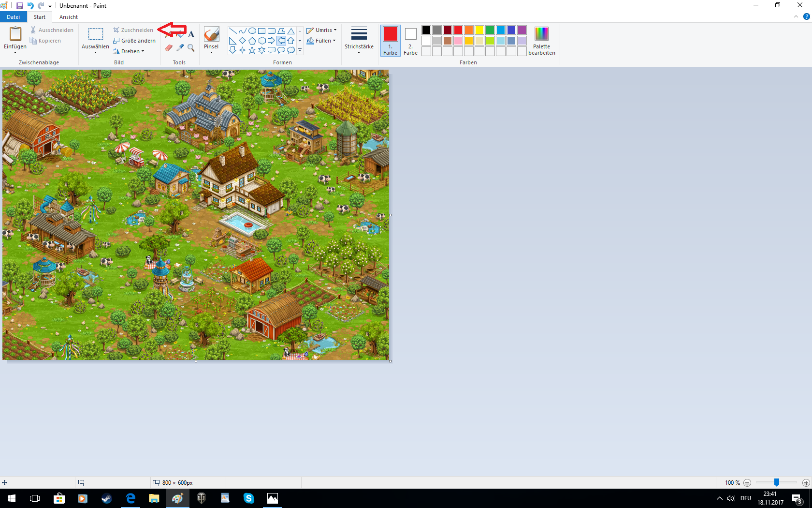Click the zoom slider handle
The width and height of the screenshot is (812, 508).
[777, 483]
